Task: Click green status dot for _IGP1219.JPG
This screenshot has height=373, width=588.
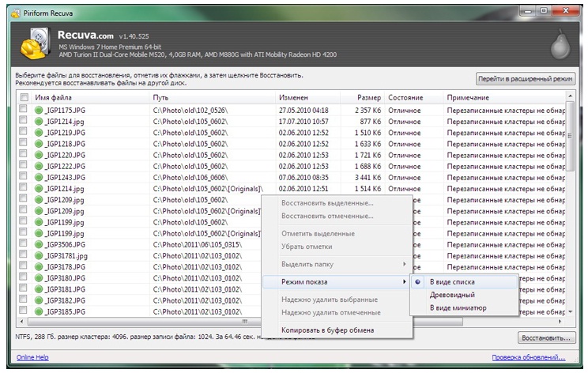Action: tap(39, 133)
